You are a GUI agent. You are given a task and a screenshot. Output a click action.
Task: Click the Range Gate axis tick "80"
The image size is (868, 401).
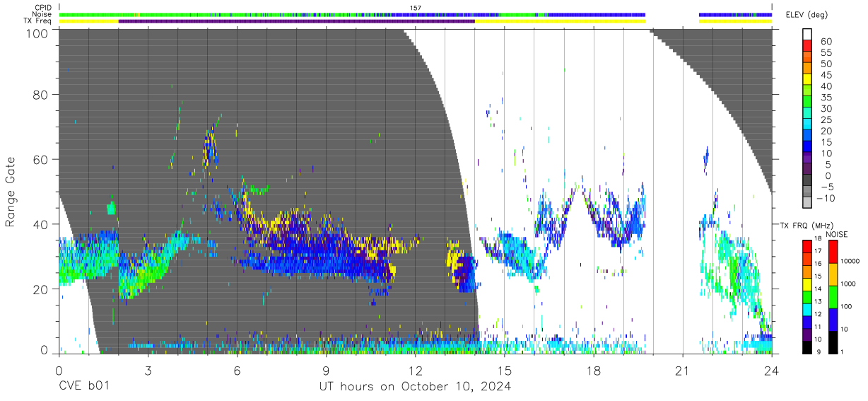tap(40, 94)
